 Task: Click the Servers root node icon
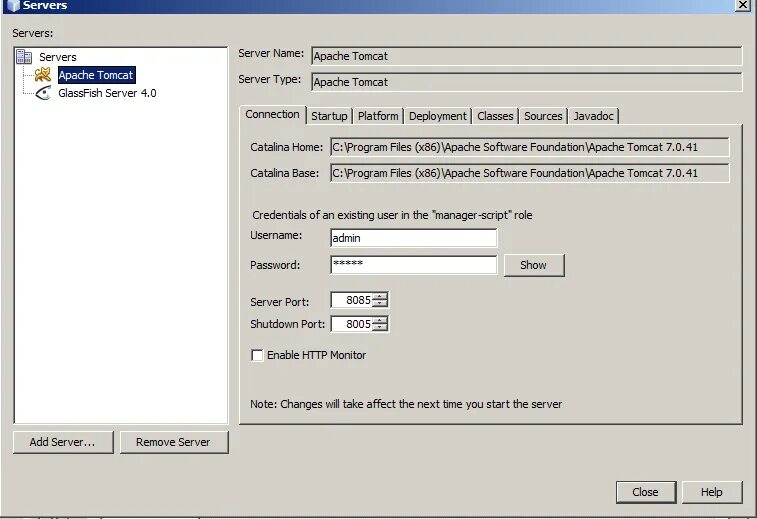[x=24, y=57]
